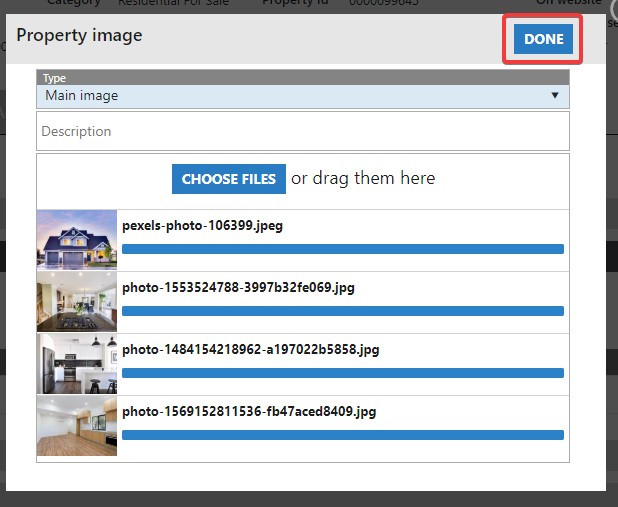Select the photo-1484154218962 kitchen thumbnail
The height and width of the screenshot is (507, 618).
click(x=77, y=364)
